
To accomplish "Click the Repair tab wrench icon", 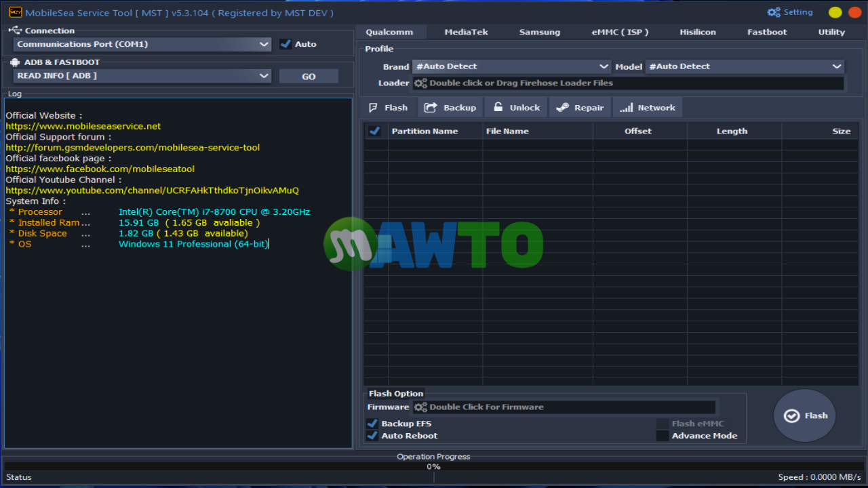I will click(562, 108).
